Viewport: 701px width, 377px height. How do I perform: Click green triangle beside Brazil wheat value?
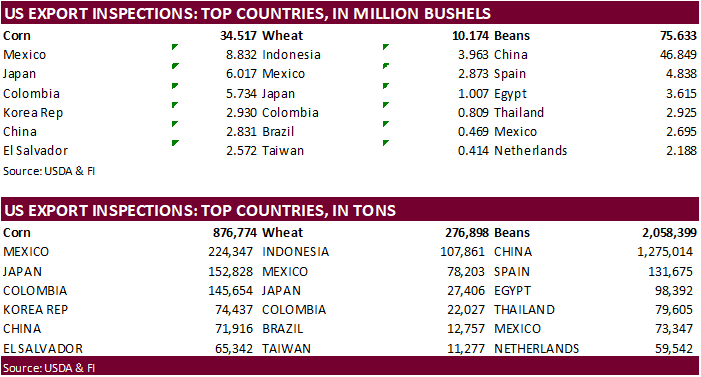pyautogui.click(x=386, y=124)
